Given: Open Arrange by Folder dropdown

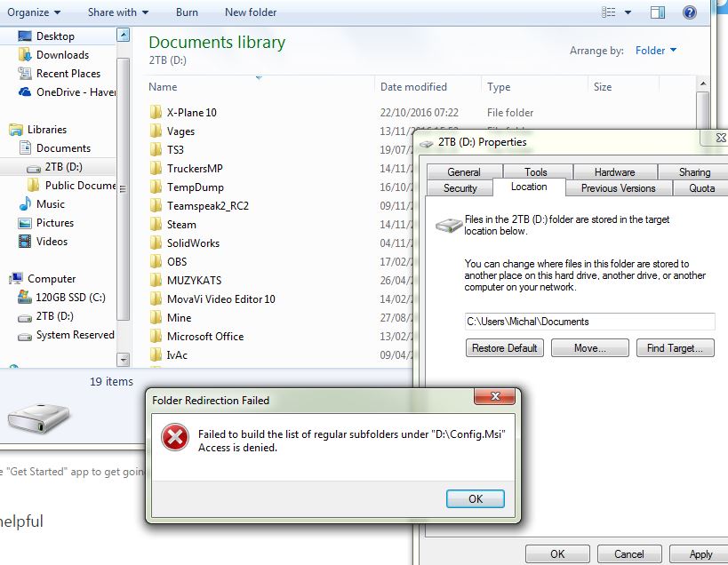Looking at the screenshot, I should point(656,51).
